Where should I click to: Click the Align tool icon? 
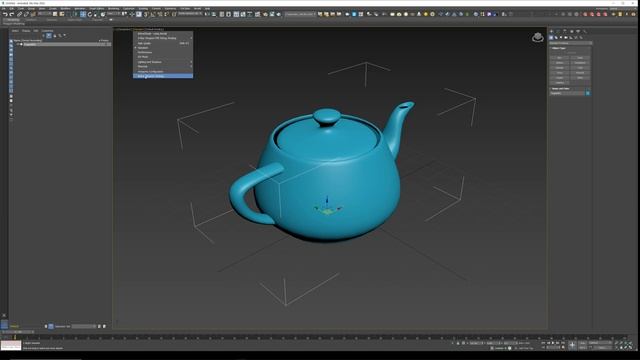tap(214, 14)
